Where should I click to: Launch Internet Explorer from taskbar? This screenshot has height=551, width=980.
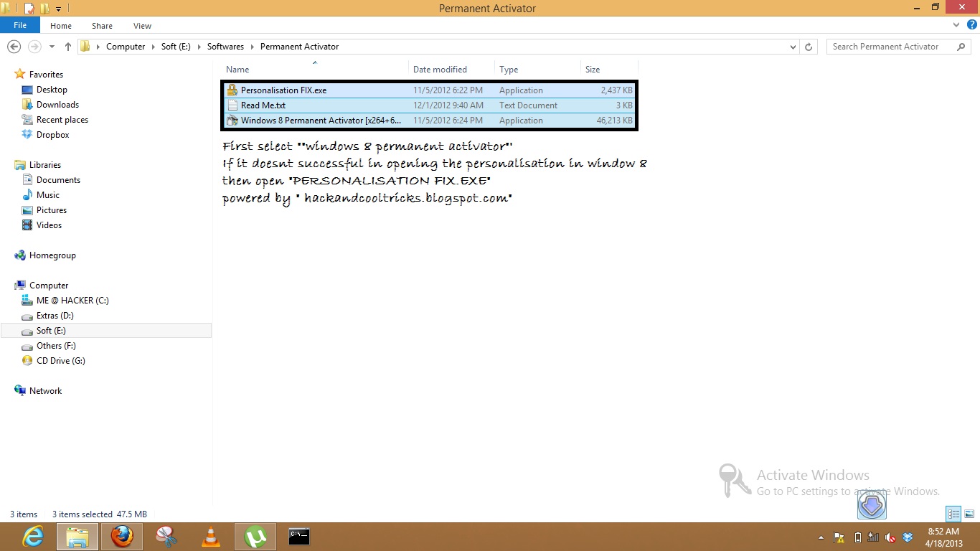(x=33, y=537)
